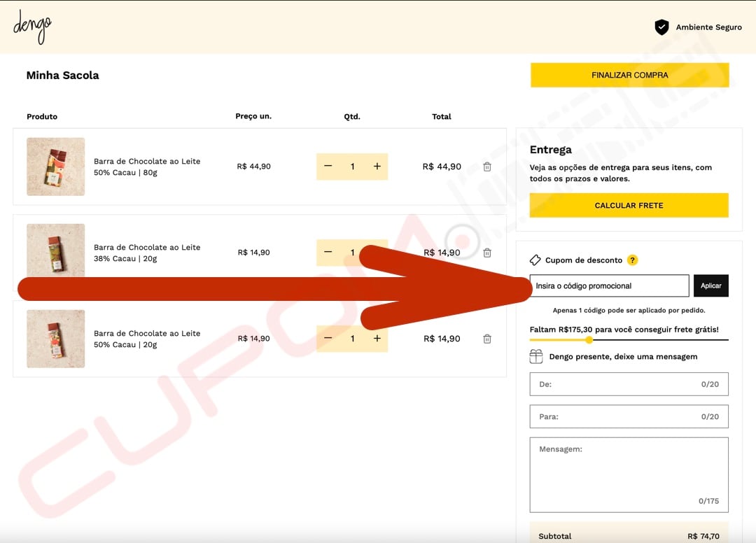
Task: Click the Subtotal R$ 74,70 value
Action: click(x=703, y=536)
